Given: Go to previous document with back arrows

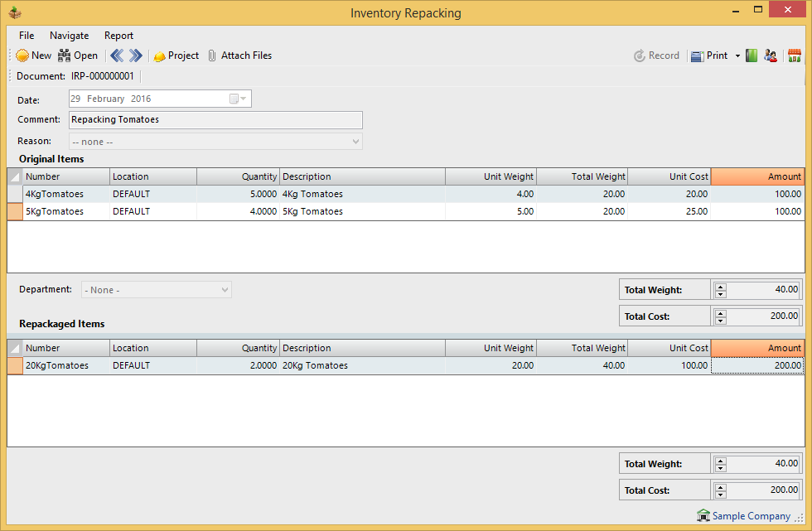Looking at the screenshot, I should click(x=117, y=56).
